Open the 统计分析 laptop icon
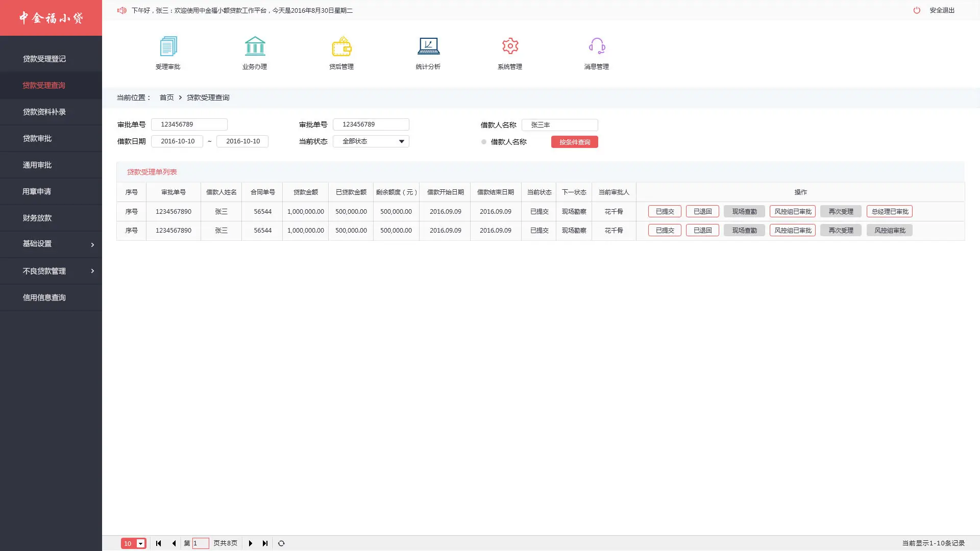Viewport: 980px width, 551px height. (x=428, y=46)
